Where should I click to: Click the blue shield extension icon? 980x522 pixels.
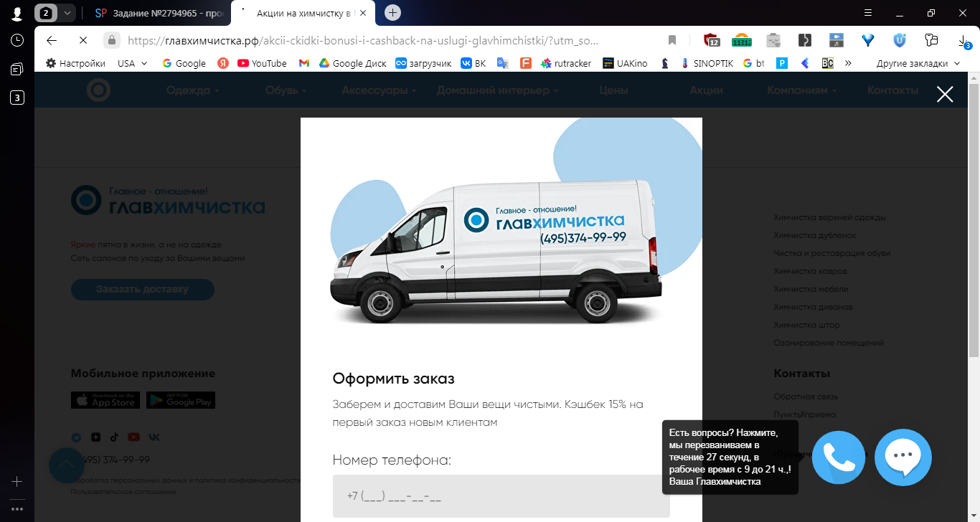pos(900,40)
